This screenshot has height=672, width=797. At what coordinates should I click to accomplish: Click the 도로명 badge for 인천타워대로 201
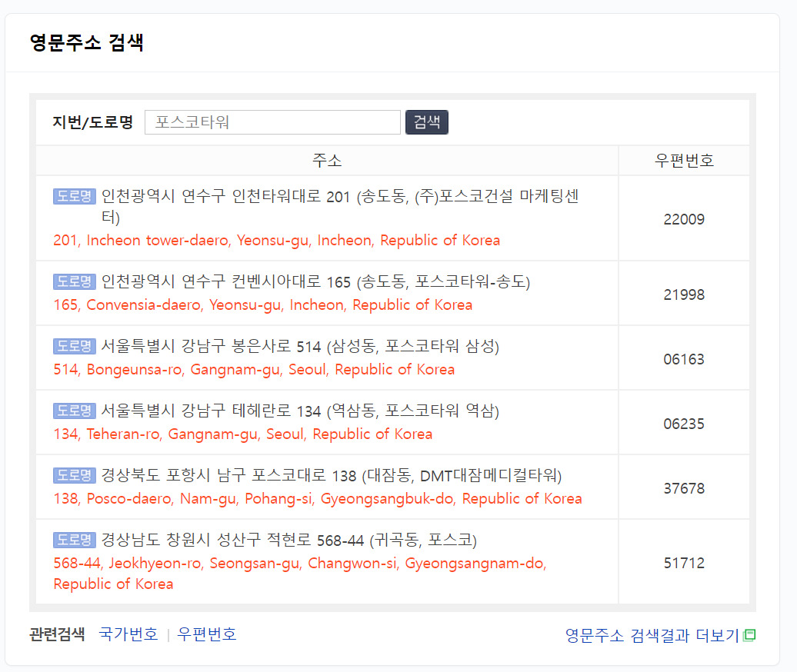click(x=74, y=196)
